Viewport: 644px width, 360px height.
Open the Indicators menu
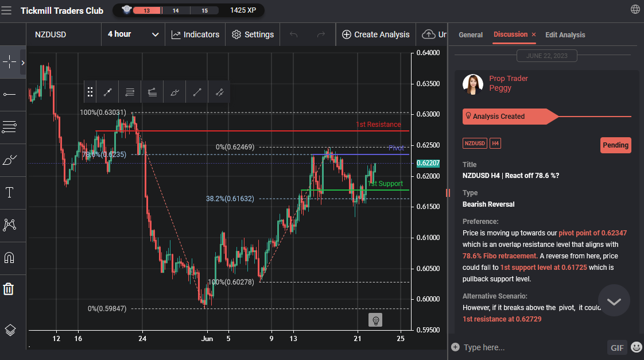pyautogui.click(x=196, y=34)
